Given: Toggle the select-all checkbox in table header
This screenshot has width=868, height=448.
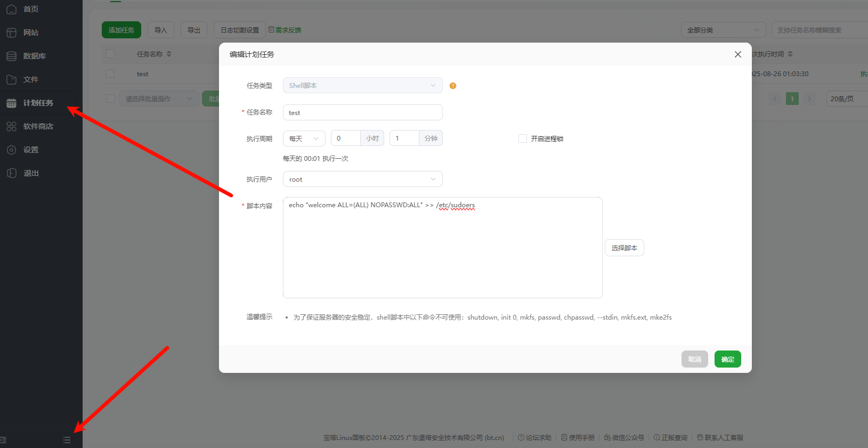Looking at the screenshot, I should 110,54.
